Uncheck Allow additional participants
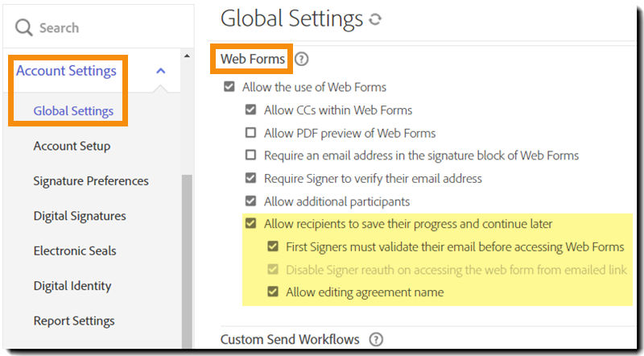This screenshot has height=356, width=644. tap(251, 201)
